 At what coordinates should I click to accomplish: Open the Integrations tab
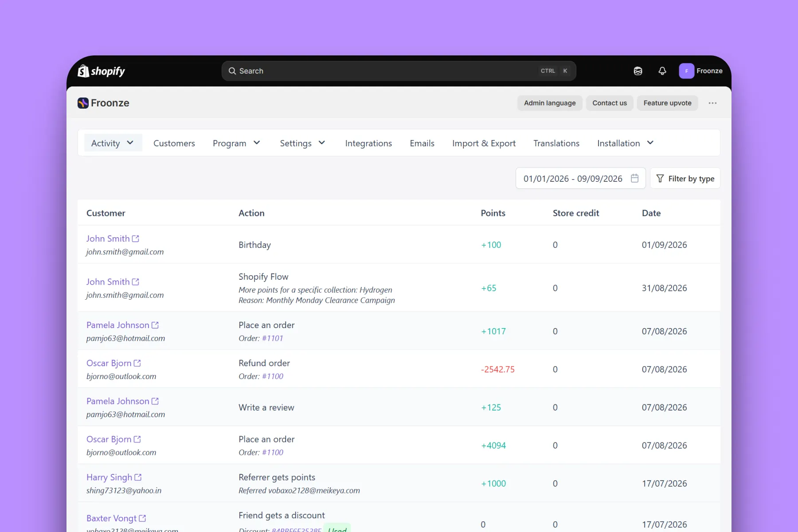(368, 143)
